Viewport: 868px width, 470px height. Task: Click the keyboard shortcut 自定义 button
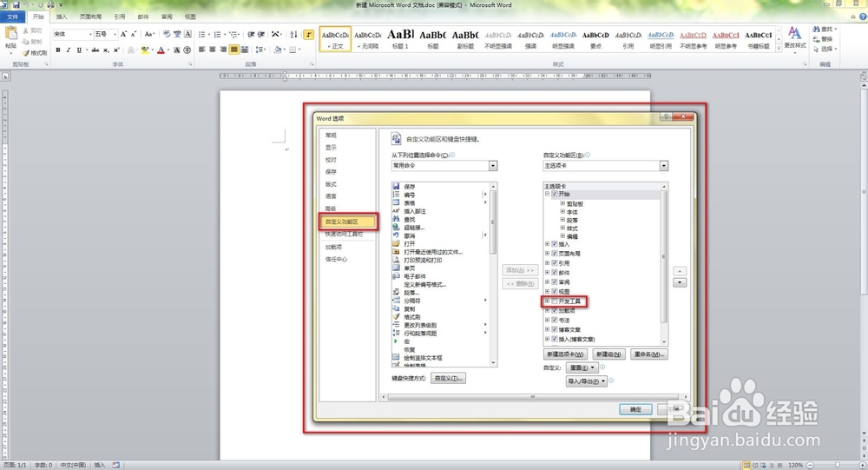[449, 378]
